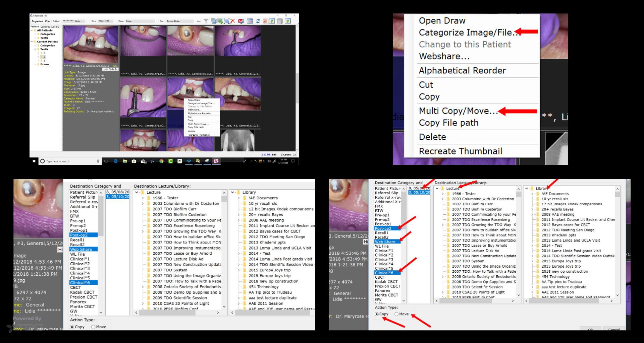Open the calendar grid toolbar icon

coord(250,21)
